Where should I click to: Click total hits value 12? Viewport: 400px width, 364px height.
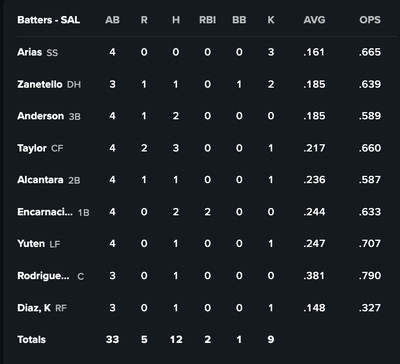click(176, 339)
